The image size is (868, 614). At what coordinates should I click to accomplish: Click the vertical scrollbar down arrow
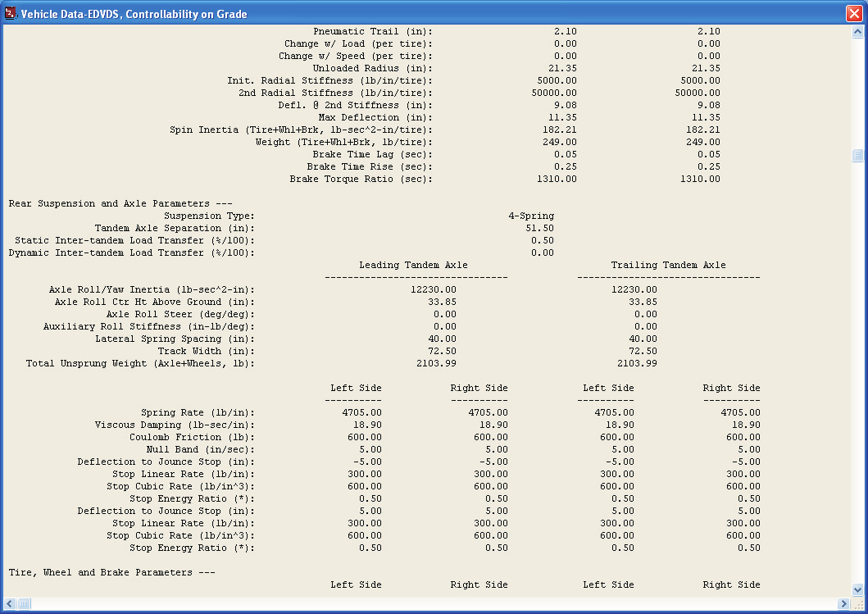point(857,589)
